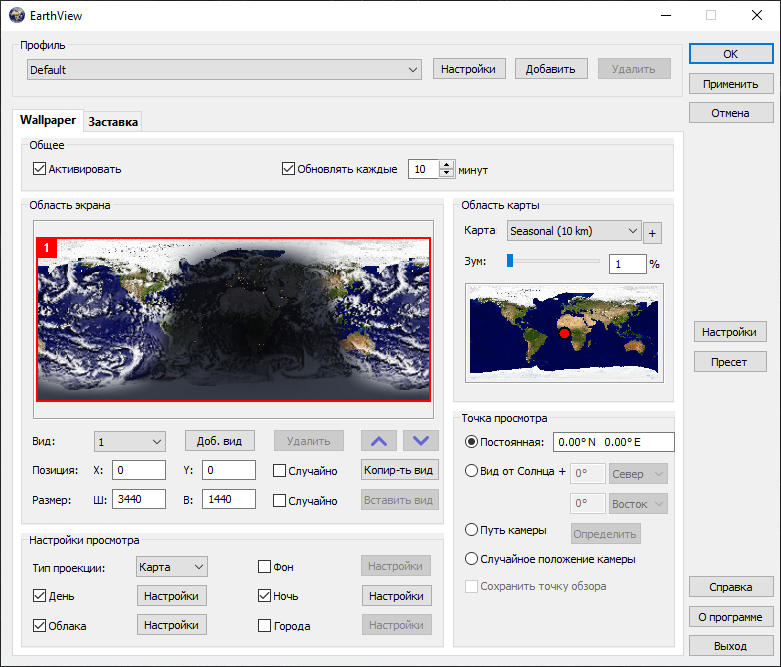The height and width of the screenshot is (667, 781).
Task: Click the blue up arrow view button
Action: [x=377, y=441]
